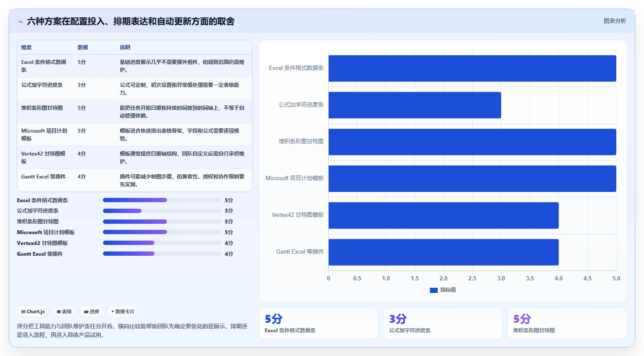Click the blue legend swatch for 指标值
The height and width of the screenshot is (356, 644).
pyautogui.click(x=433, y=290)
